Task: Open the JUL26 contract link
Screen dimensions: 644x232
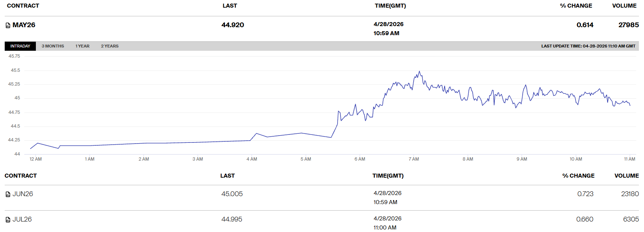Action: [x=22, y=219]
